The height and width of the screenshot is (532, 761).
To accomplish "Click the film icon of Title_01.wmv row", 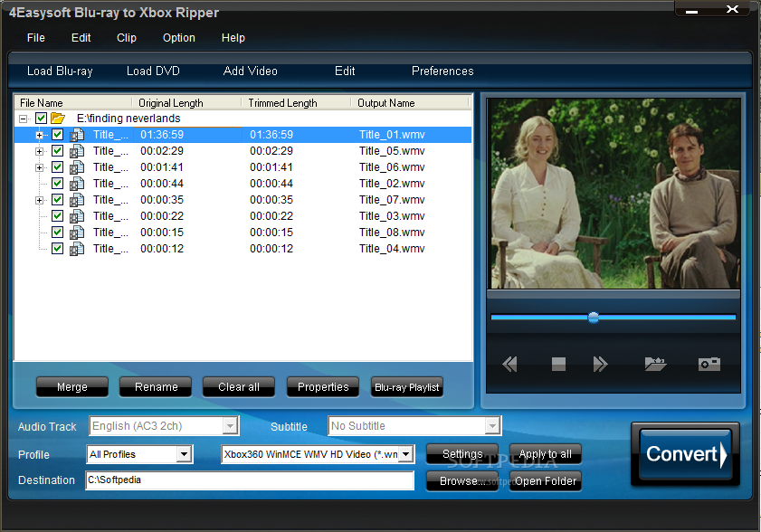I will pyautogui.click(x=77, y=135).
